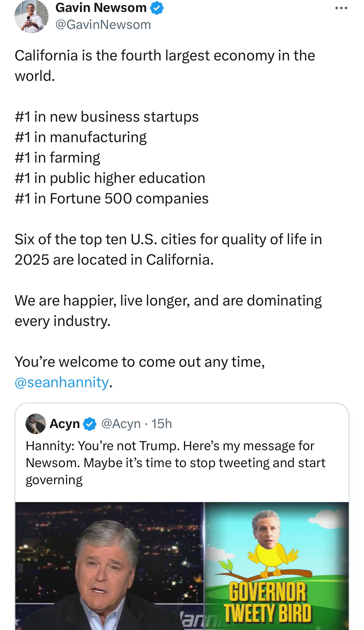Click the "We are happier, live longer" paragraph
Image resolution: width=364 pixels, height=630 pixels.
click(x=168, y=311)
